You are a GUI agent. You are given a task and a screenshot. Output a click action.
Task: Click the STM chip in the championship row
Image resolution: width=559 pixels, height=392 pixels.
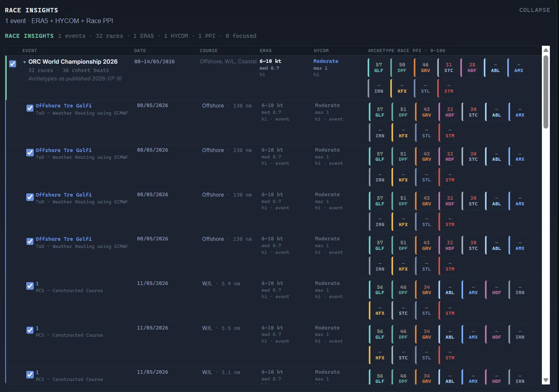[449, 88]
